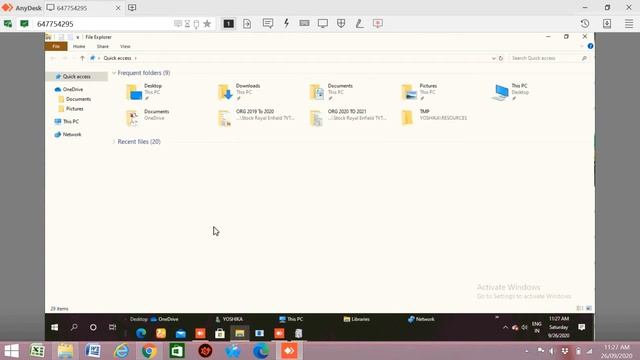Viewport: 640px width, 360px height.
Task: Open a new AnyDesk session tab
Action: (132, 8)
